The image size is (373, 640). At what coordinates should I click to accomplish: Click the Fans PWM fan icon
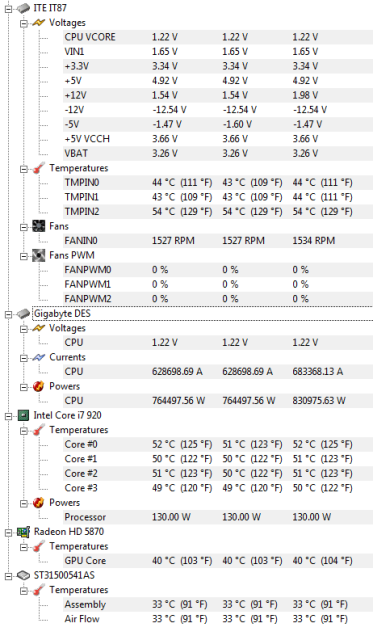39,256
